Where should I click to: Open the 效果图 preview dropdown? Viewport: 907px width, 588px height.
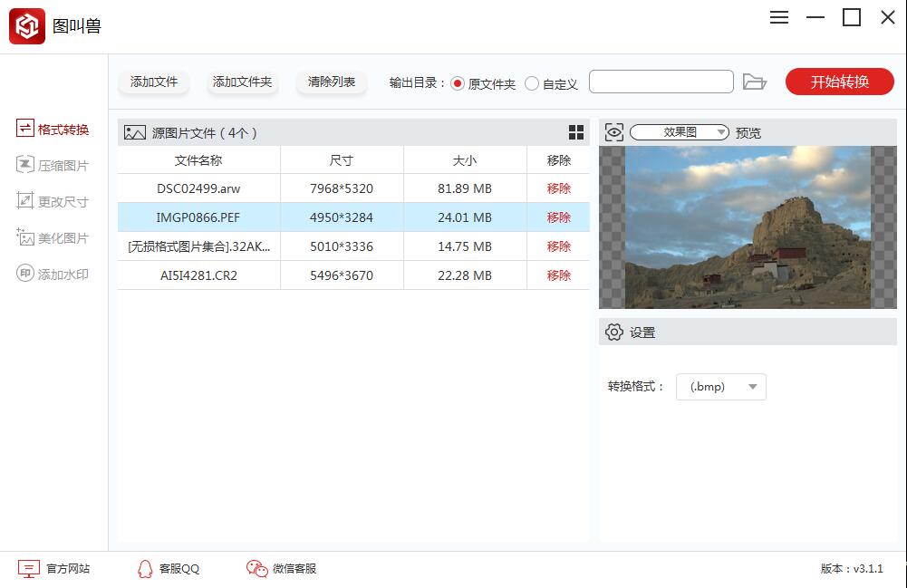click(679, 131)
